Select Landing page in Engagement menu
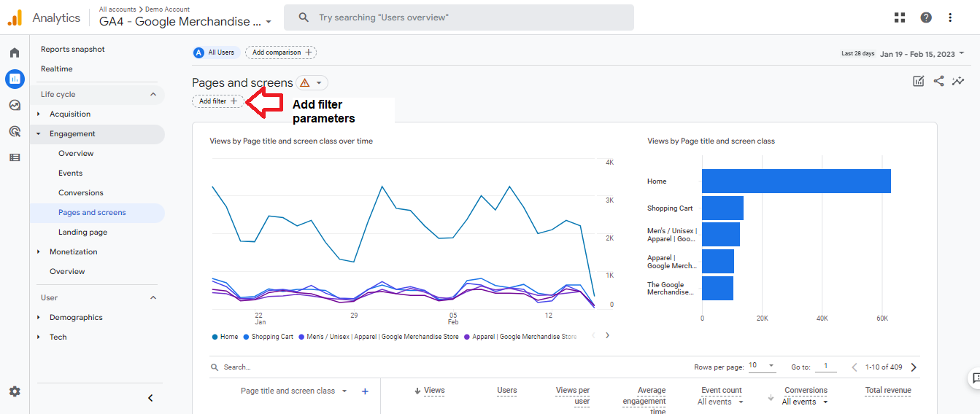This screenshot has width=980, height=414. [82, 232]
